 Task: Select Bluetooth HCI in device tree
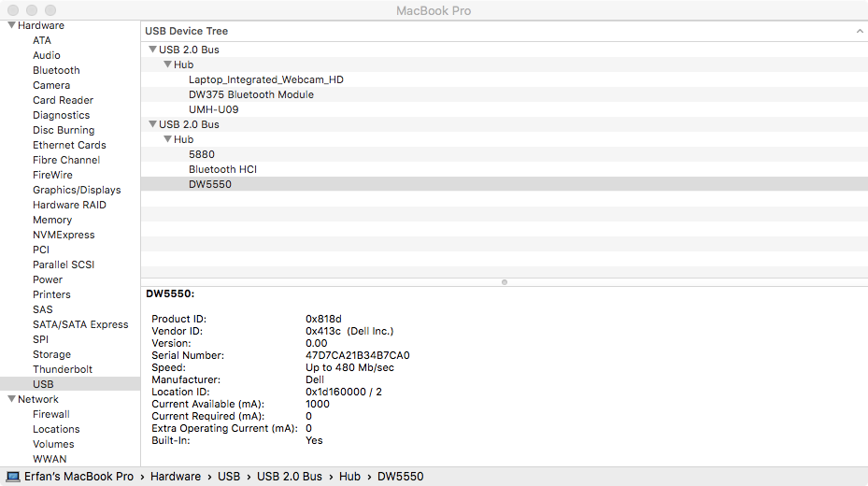[222, 169]
